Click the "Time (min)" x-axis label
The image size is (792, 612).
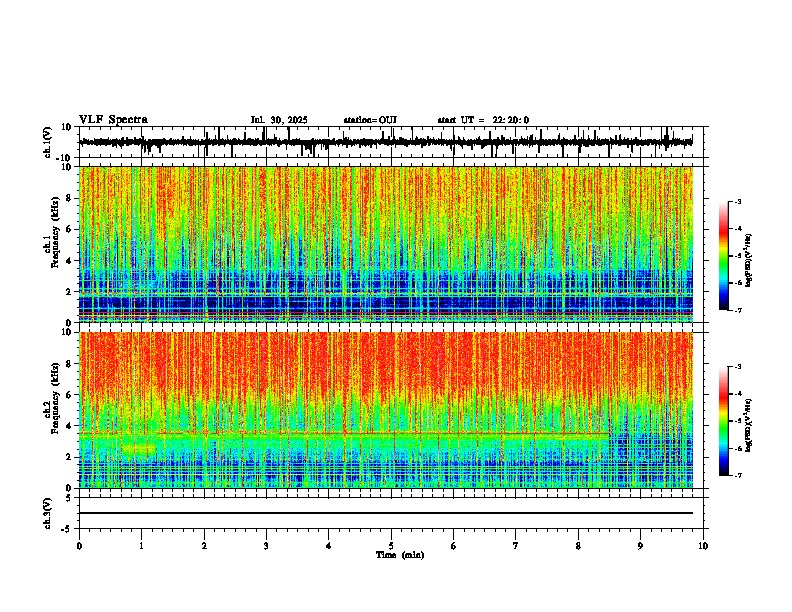pos(400,555)
